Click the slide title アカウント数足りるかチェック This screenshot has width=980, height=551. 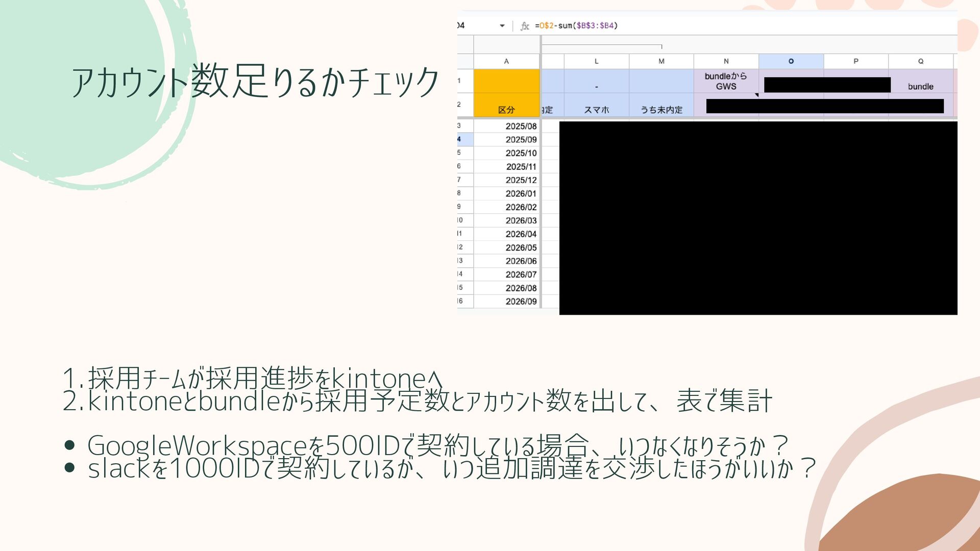[255, 82]
